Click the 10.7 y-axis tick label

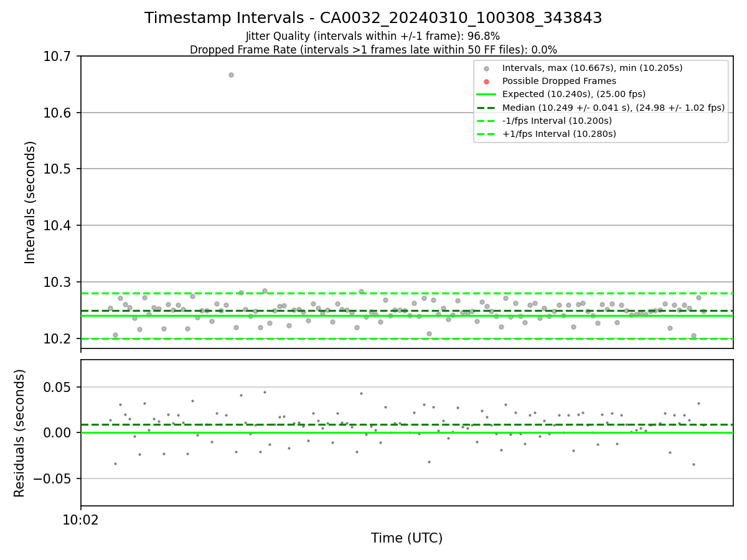pyautogui.click(x=58, y=57)
